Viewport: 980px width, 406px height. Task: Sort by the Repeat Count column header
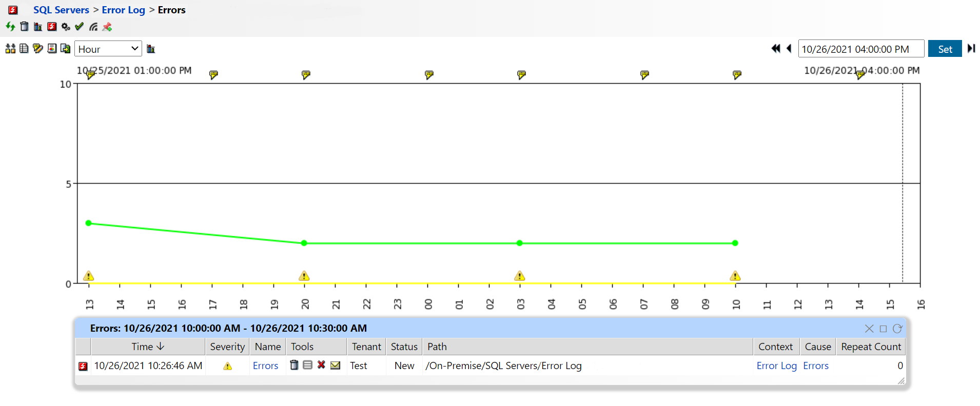click(871, 347)
